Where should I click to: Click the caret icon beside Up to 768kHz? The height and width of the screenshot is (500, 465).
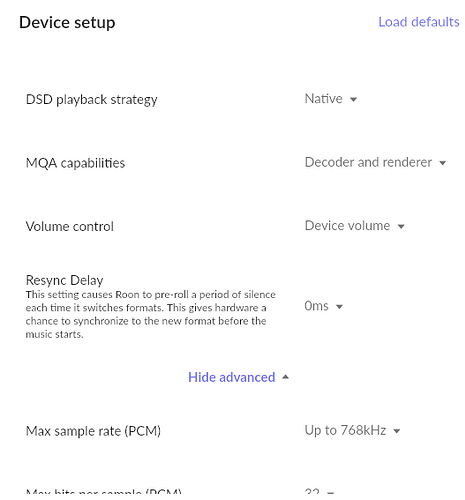pos(396,431)
